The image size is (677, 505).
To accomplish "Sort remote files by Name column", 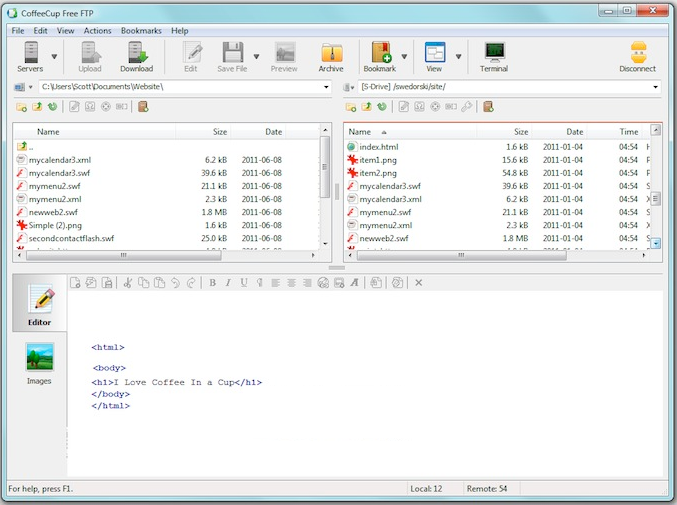I will pos(411,132).
